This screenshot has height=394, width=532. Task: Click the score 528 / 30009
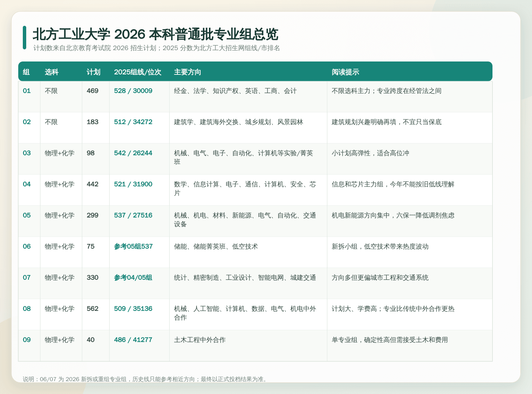[x=133, y=91]
